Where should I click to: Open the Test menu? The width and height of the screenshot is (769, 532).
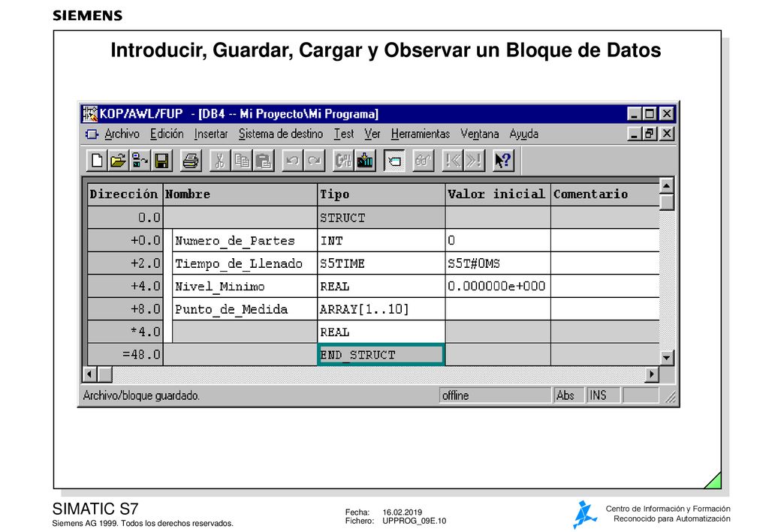[x=344, y=134]
